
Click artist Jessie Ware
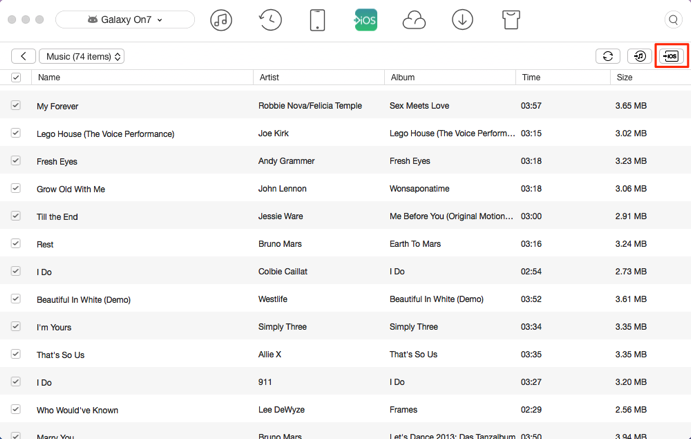coord(280,216)
